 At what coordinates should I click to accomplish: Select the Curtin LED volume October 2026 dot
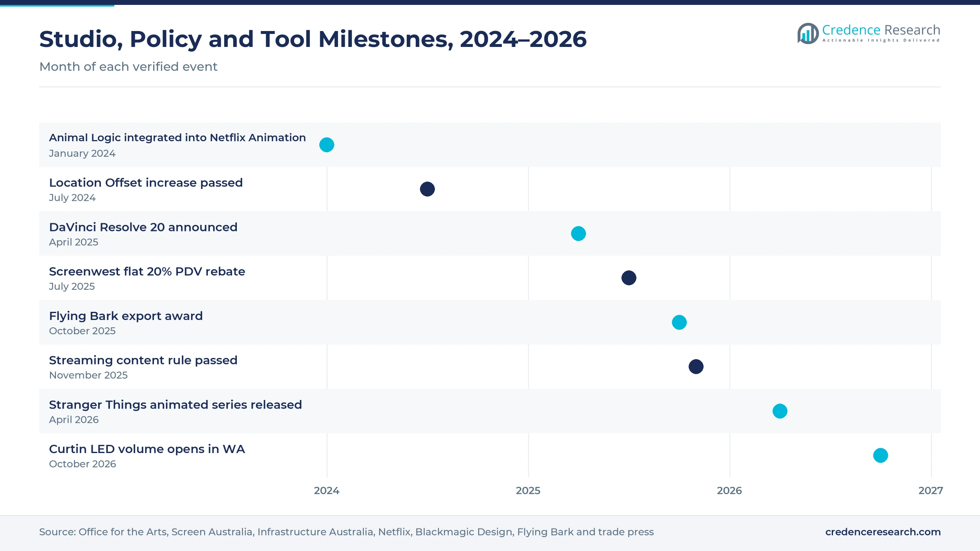pyautogui.click(x=881, y=455)
